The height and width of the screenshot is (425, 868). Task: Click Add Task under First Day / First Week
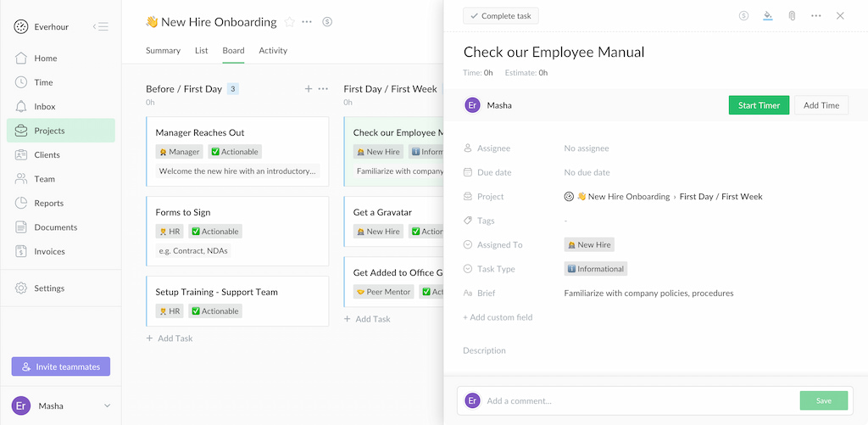pyautogui.click(x=367, y=319)
